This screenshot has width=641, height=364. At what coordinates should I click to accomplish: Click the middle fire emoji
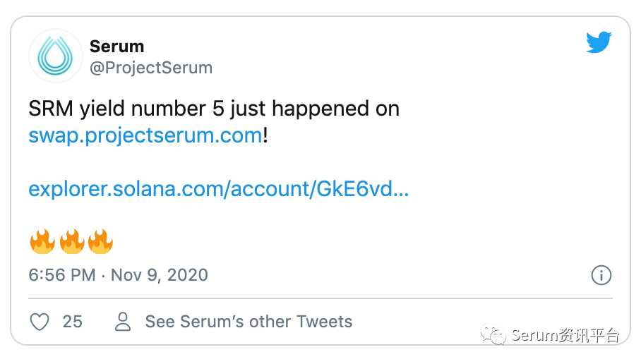click(x=72, y=241)
